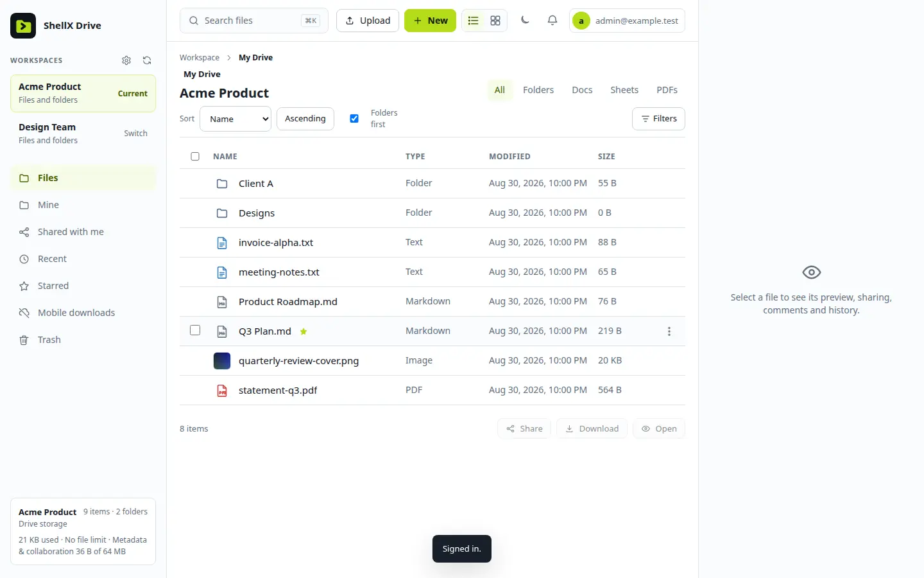This screenshot has width=924, height=578.
Task: Select the Sheets filter tab
Action: tap(624, 90)
